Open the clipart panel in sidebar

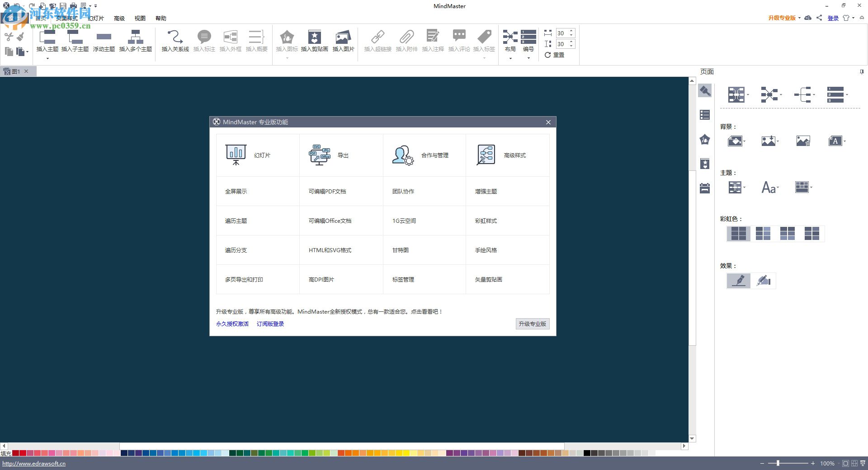click(x=705, y=164)
